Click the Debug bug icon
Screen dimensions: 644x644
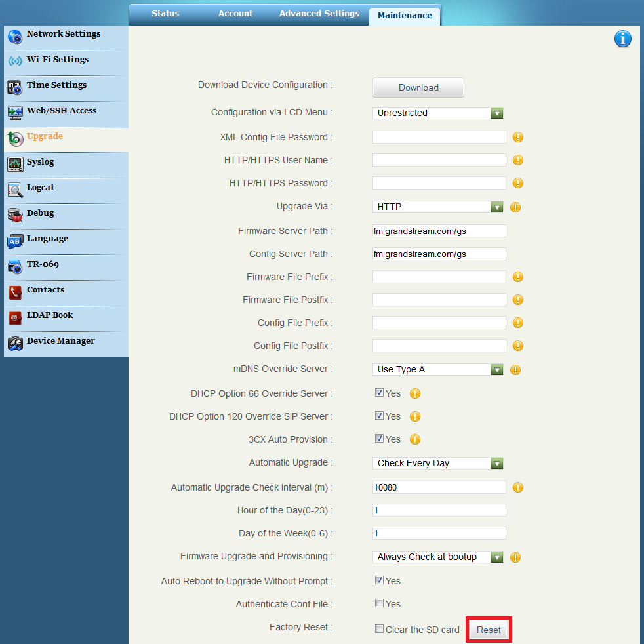pyautogui.click(x=15, y=215)
